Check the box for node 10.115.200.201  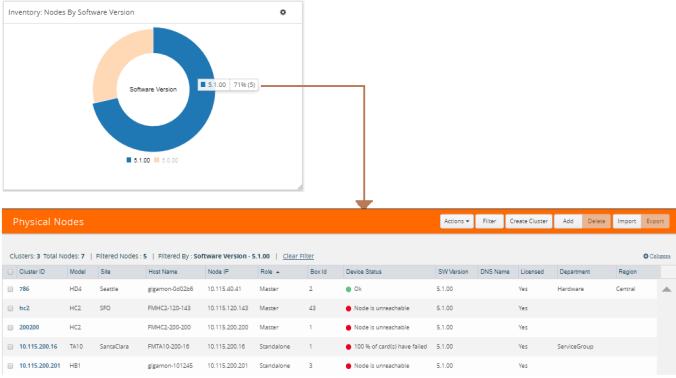click(10, 366)
